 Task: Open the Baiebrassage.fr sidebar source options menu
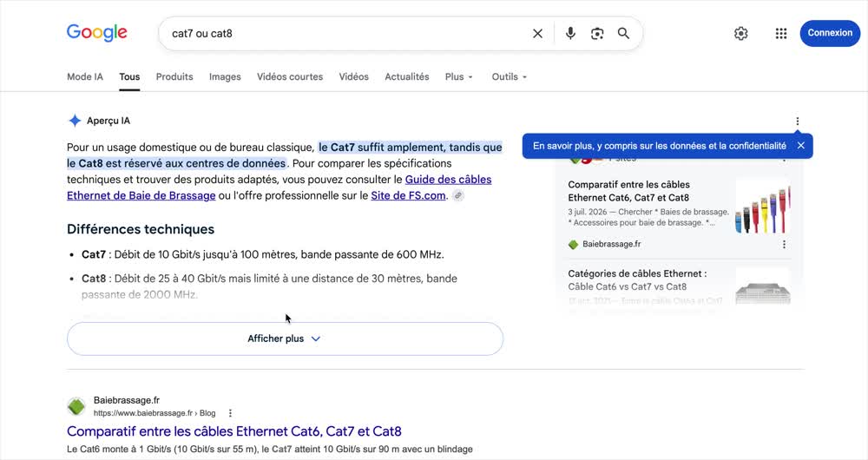784,244
